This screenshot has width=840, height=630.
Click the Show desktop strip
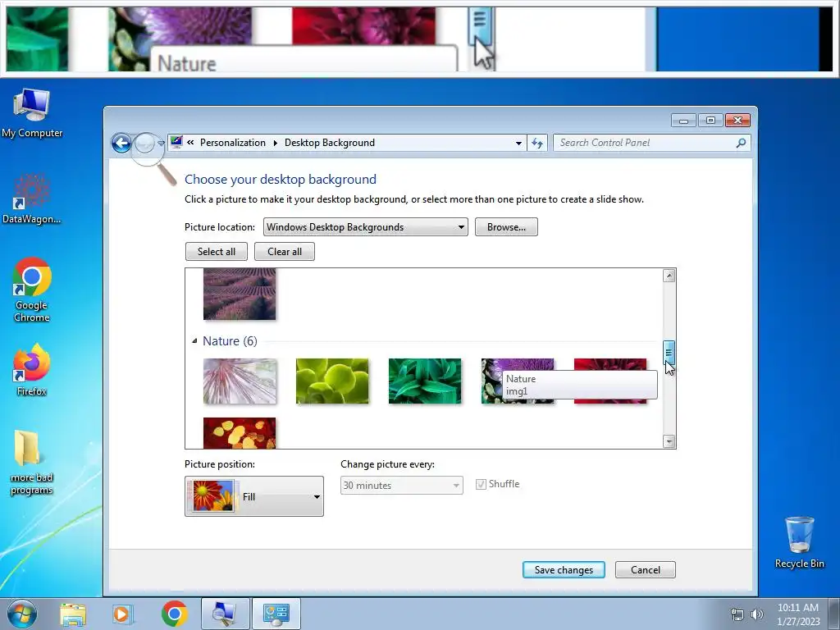(834, 614)
